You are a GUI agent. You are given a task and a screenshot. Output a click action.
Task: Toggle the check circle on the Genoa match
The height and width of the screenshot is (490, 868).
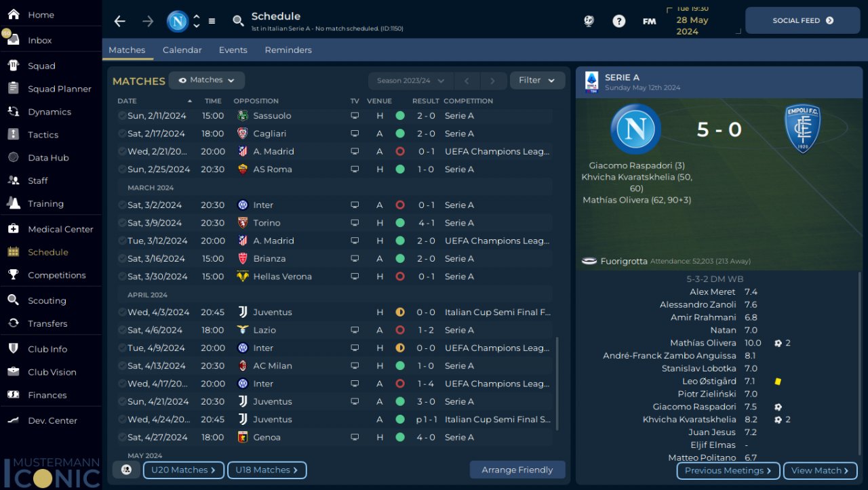(122, 437)
